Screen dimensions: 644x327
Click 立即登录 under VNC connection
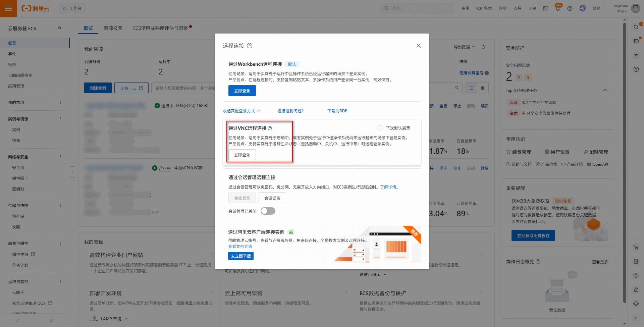click(x=242, y=155)
